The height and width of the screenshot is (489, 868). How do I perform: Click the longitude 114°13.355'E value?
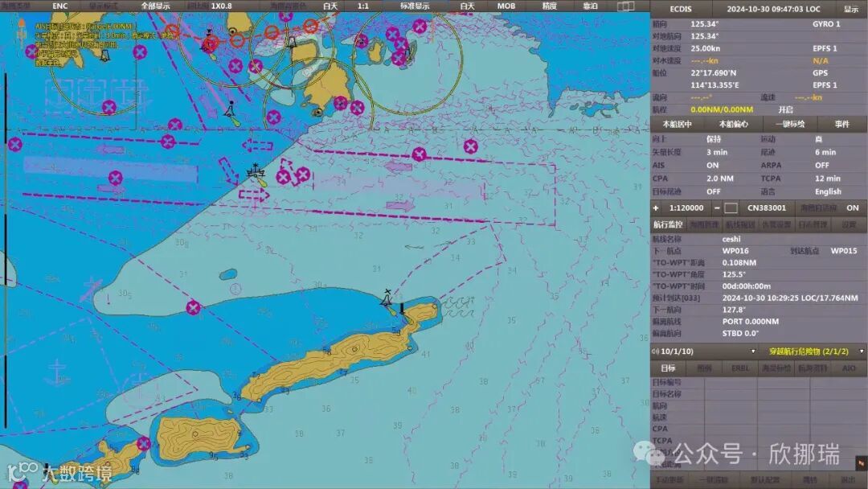714,85
